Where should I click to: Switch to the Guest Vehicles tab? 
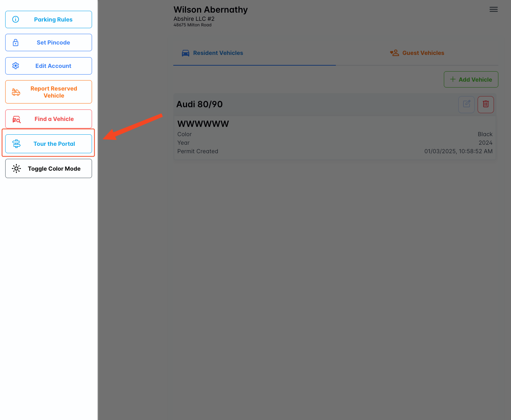417,53
